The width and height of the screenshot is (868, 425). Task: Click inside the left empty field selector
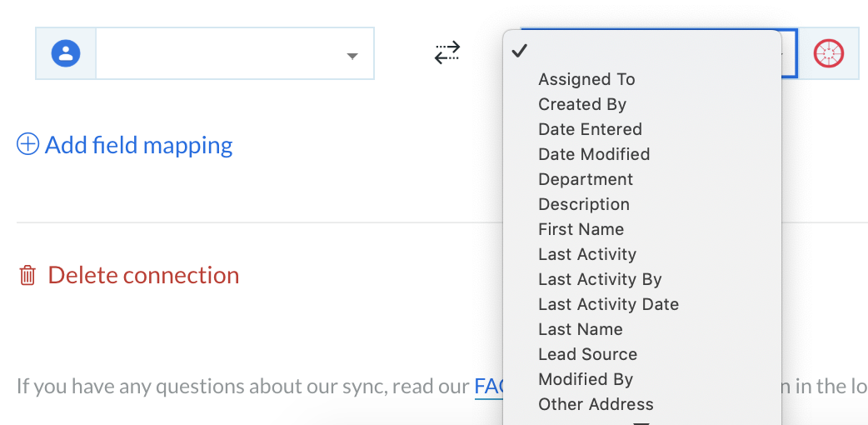point(235,53)
